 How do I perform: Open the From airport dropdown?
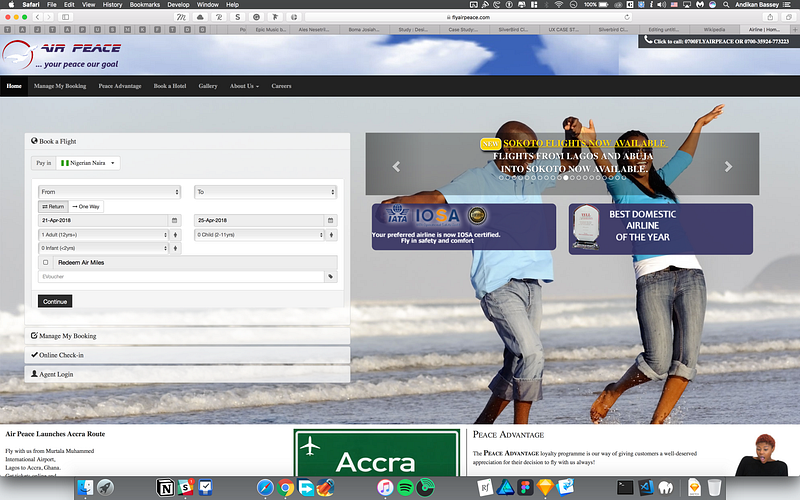[x=110, y=192]
